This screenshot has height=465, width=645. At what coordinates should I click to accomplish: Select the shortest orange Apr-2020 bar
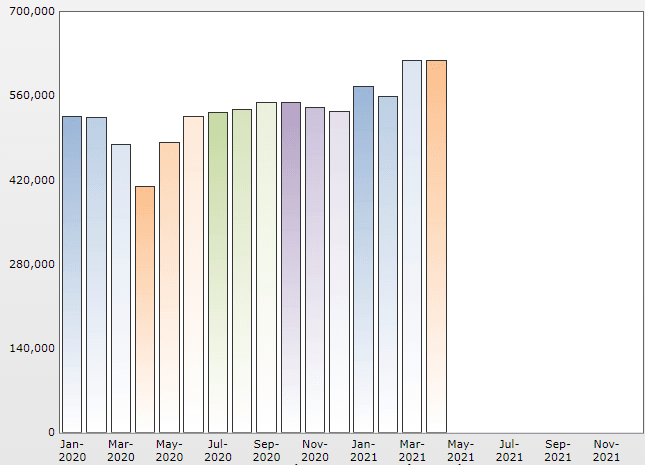pos(145,309)
